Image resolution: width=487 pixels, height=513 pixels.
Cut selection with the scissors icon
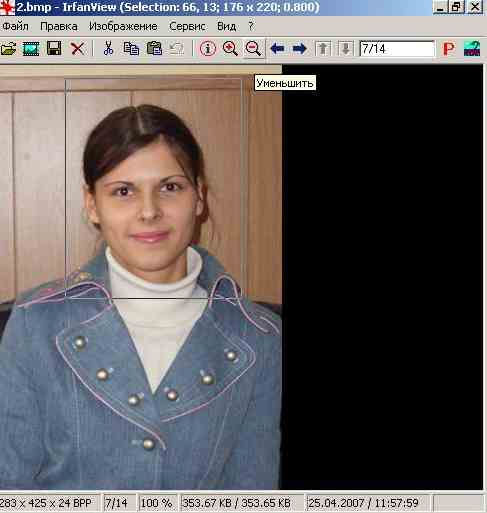pos(108,48)
